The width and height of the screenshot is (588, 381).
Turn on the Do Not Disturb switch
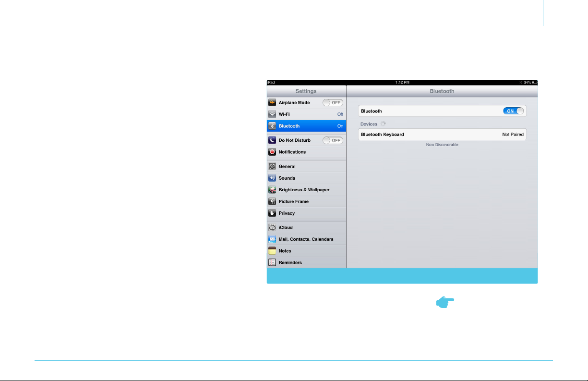(333, 140)
